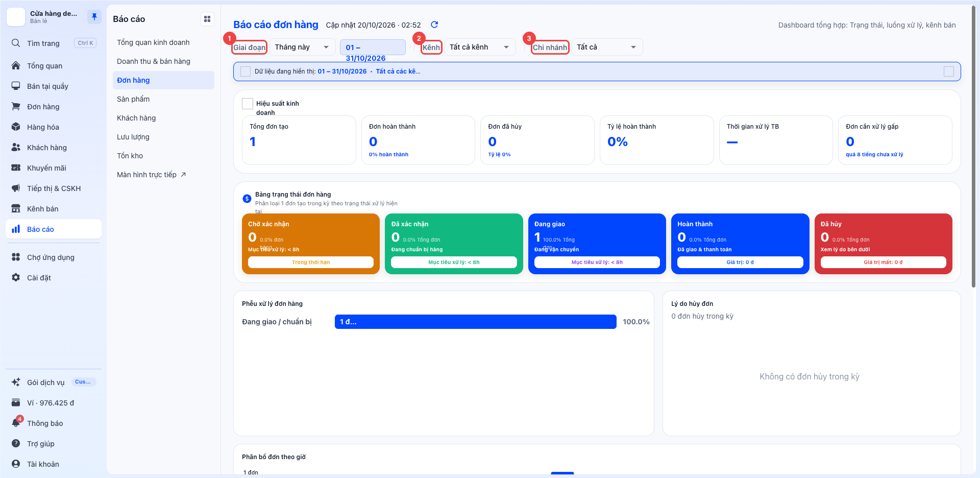
Task: Open the Chi nhánh Tất cả dropdown
Action: point(607,47)
